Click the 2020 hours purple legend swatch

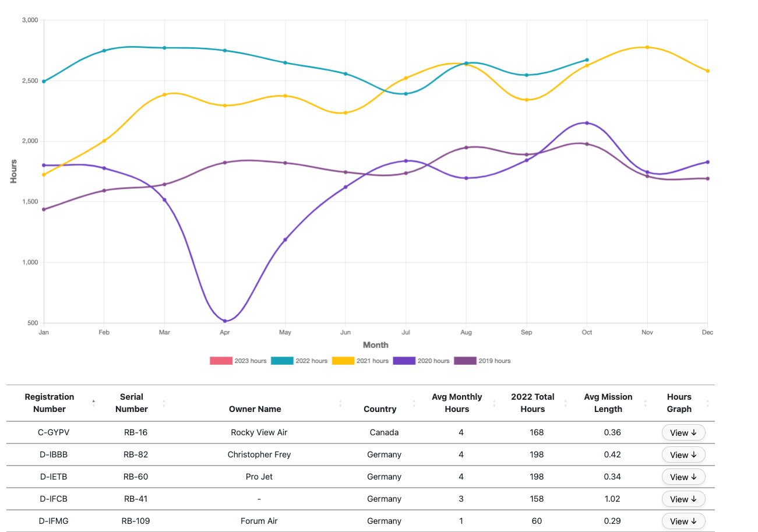point(404,361)
